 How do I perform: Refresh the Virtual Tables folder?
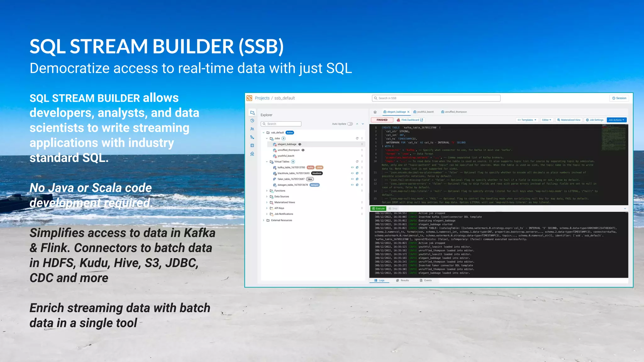click(357, 162)
